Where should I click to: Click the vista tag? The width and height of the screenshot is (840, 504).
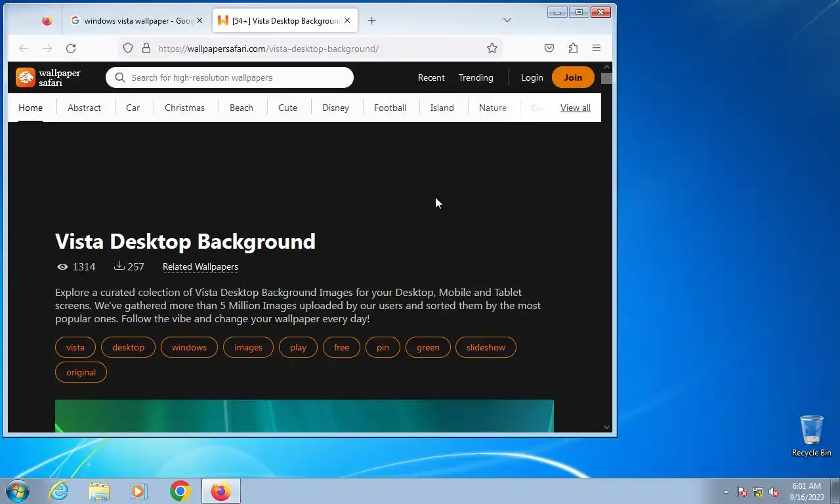(x=75, y=347)
